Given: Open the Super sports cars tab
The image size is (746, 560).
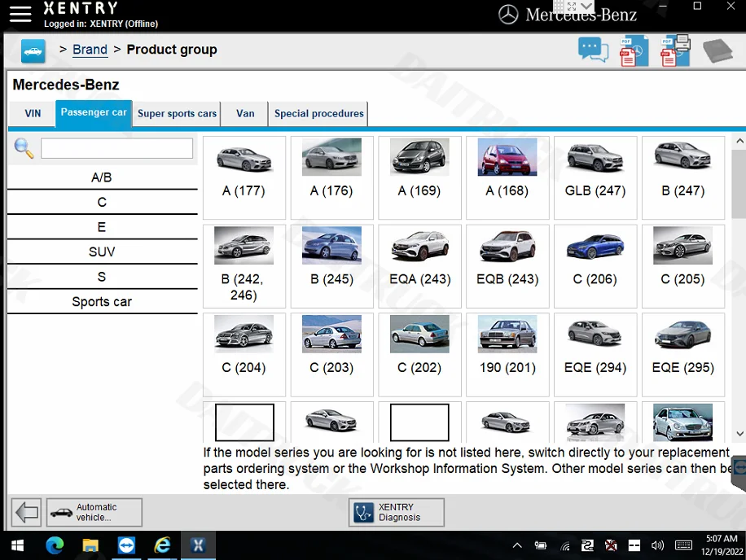Looking at the screenshot, I should 177,114.
